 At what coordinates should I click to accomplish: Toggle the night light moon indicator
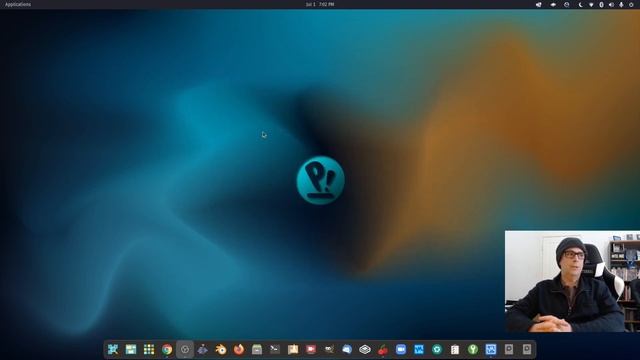(x=580, y=4)
